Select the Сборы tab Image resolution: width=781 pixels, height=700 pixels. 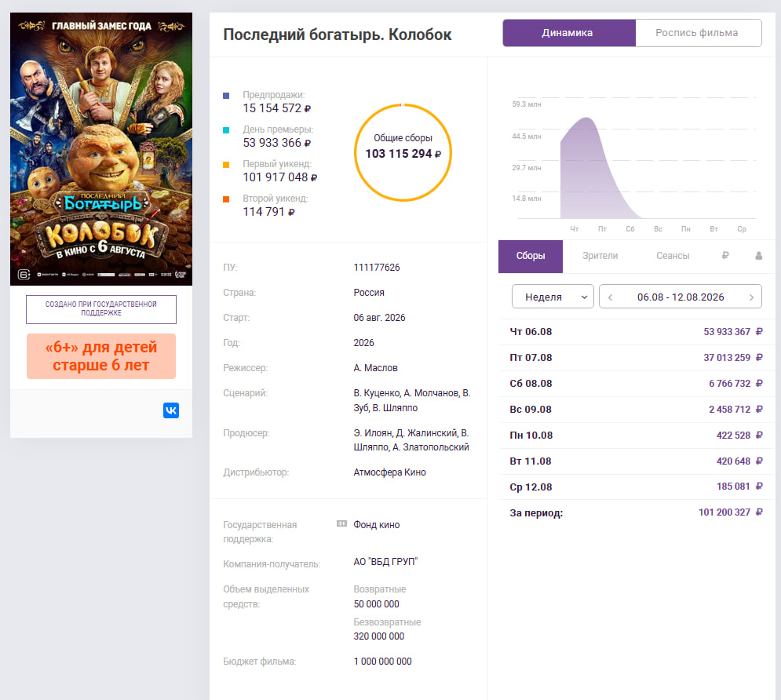coord(531,257)
